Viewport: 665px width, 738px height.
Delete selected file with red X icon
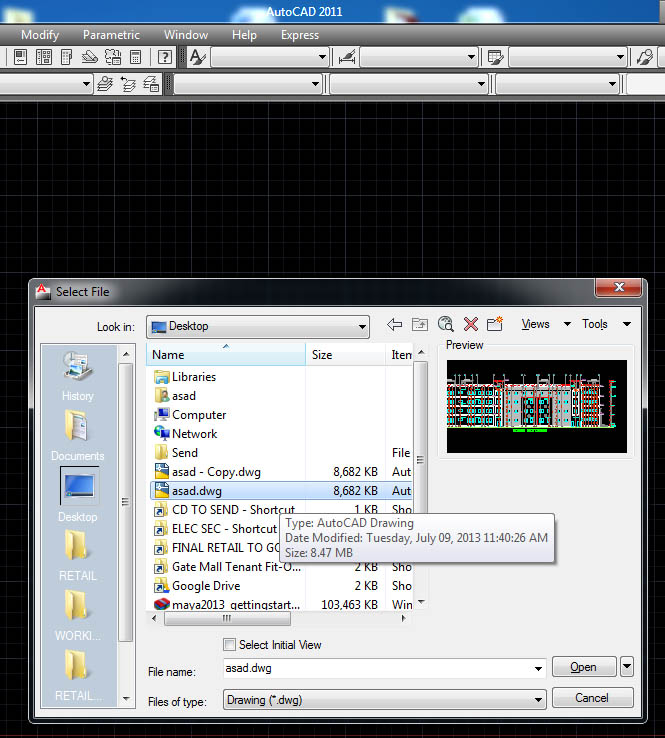pyautogui.click(x=471, y=324)
